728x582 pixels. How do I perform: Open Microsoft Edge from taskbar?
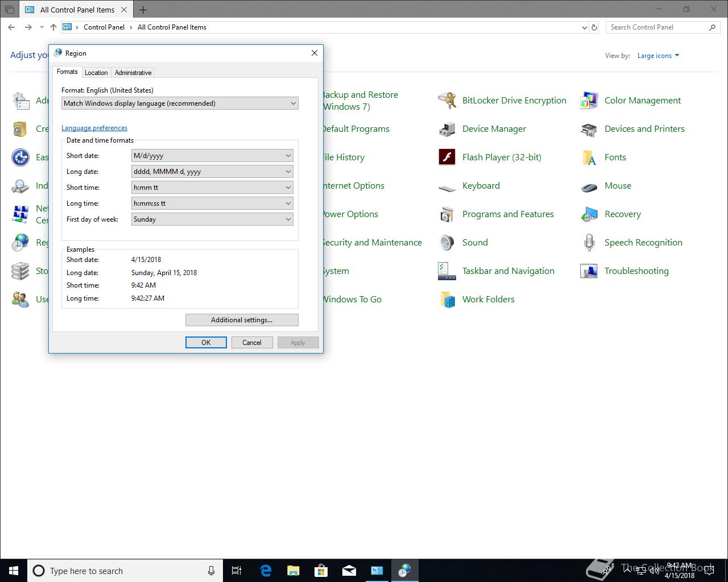[x=266, y=571]
